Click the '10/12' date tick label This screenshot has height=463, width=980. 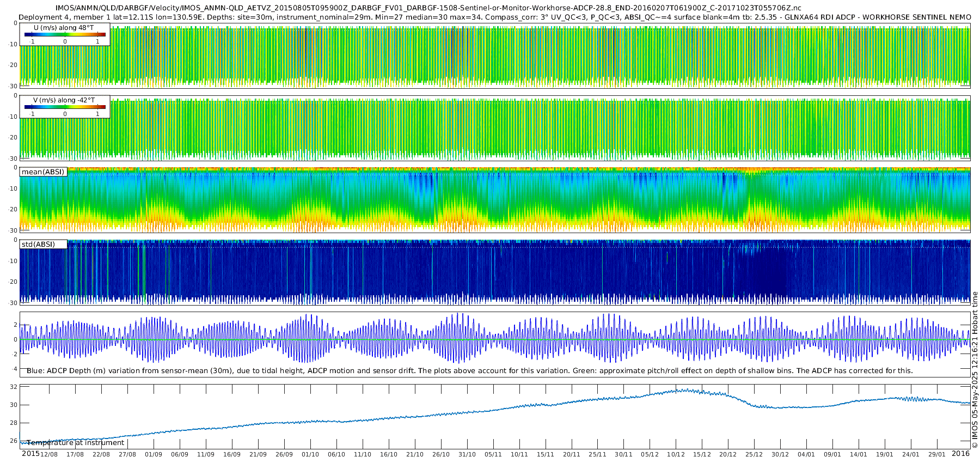pos(676,454)
